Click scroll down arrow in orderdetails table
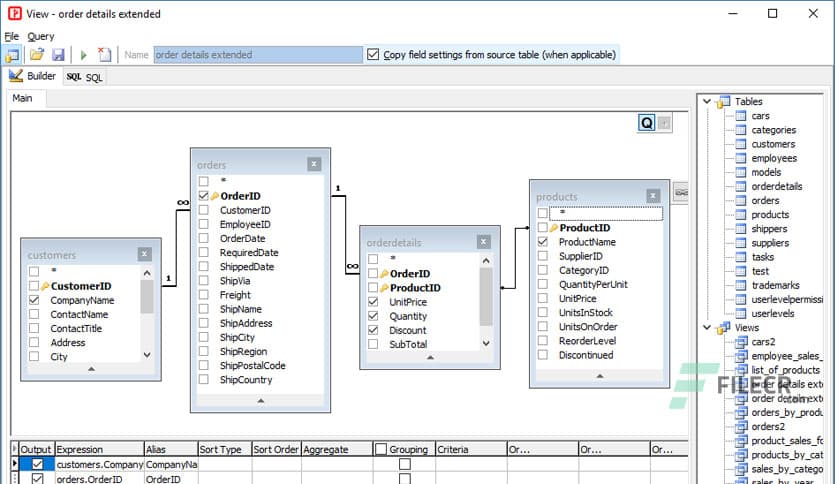Viewport: 836px width, 484px height. coord(486,344)
